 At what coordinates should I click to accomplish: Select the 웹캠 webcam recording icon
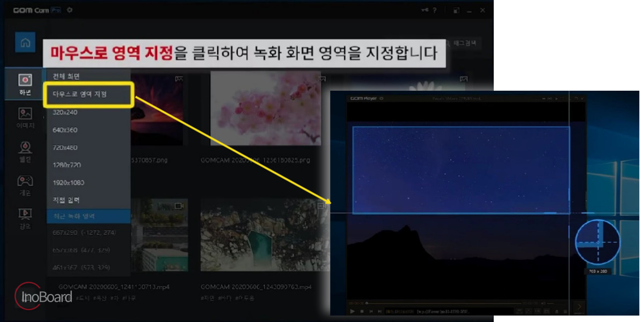pyautogui.click(x=25, y=147)
